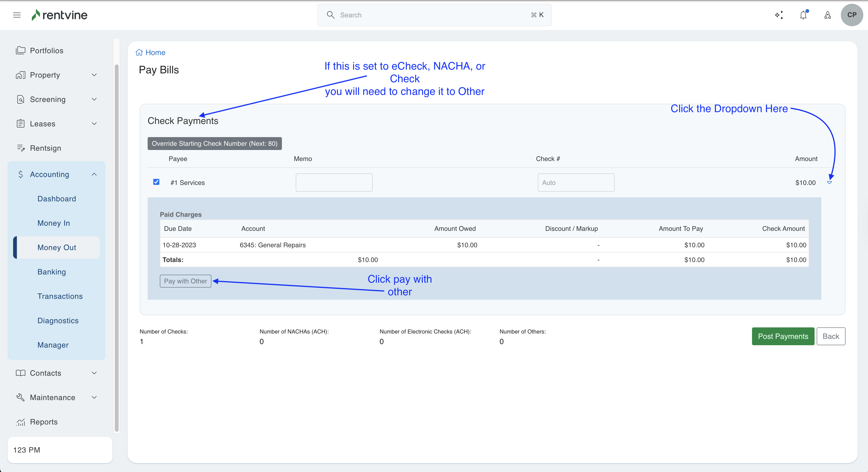The height and width of the screenshot is (472, 868).
Task: Open the notifications bell
Action: (803, 15)
